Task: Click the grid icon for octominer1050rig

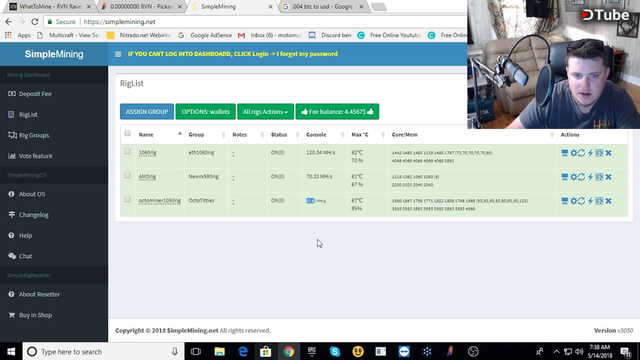Action: tap(599, 201)
